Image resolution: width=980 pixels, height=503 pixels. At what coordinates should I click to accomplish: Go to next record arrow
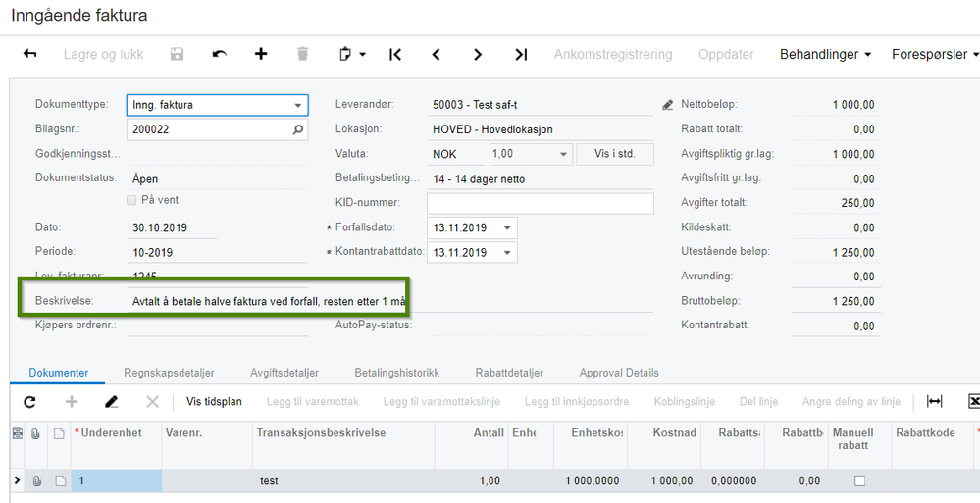point(478,54)
